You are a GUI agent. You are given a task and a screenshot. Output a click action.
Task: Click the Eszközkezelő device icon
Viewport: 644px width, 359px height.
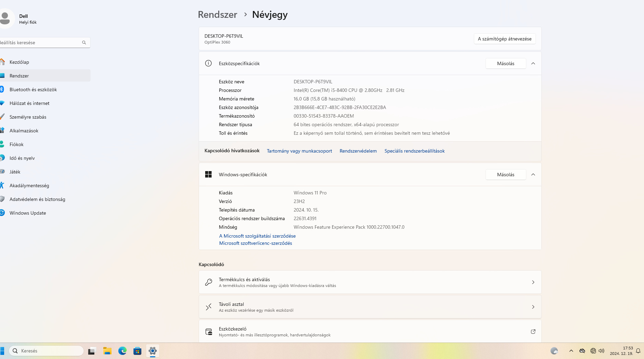point(209,332)
